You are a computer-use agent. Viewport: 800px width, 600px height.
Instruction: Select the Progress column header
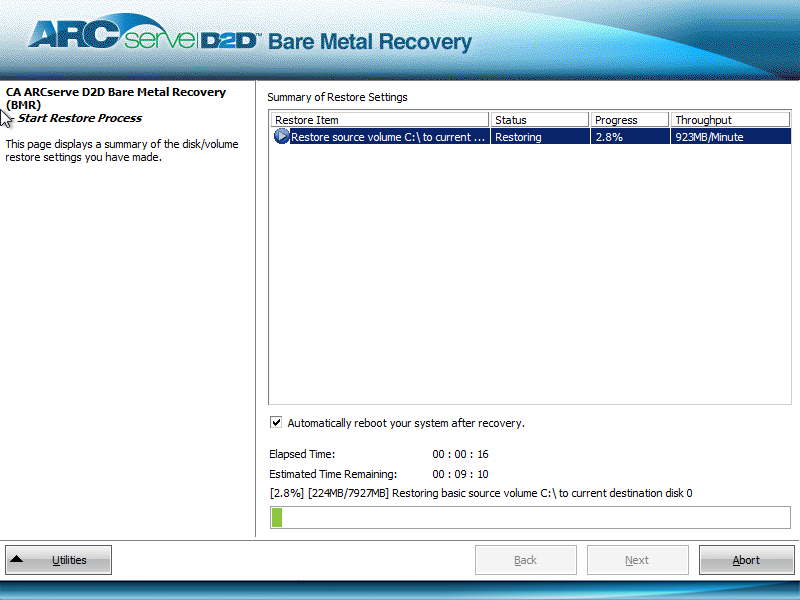coord(630,120)
